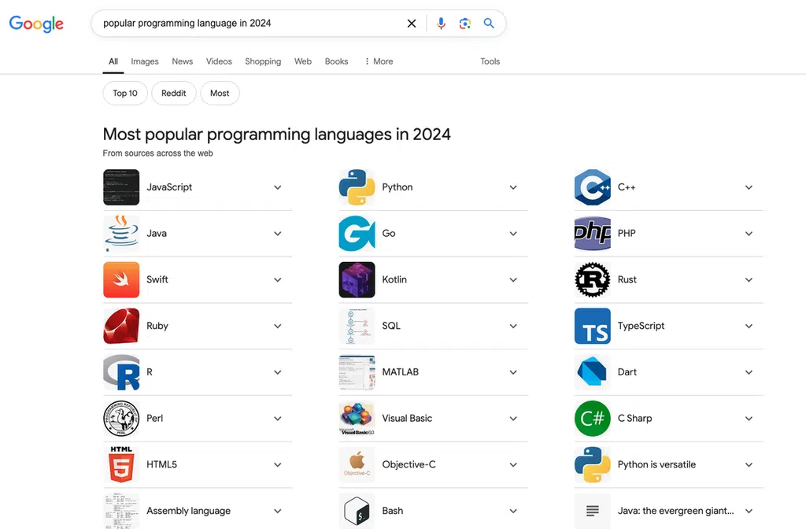Click the Objective-C label text

[409, 464]
